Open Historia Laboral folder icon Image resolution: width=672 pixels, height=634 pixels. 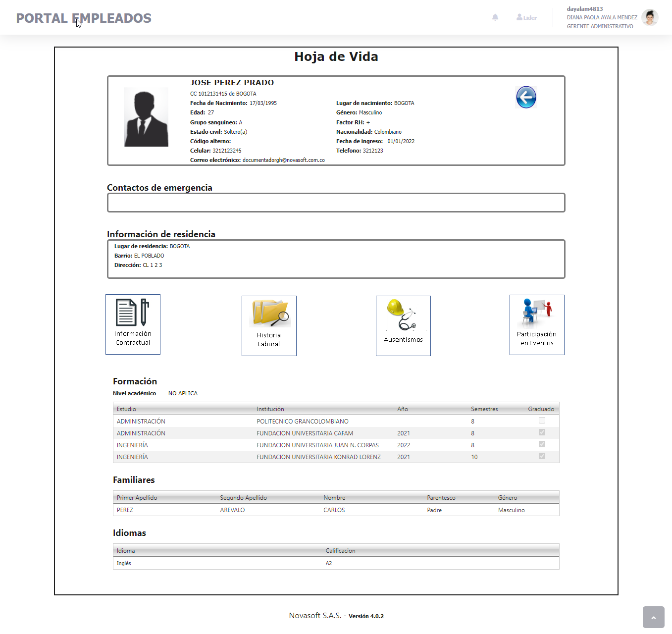[x=269, y=326]
